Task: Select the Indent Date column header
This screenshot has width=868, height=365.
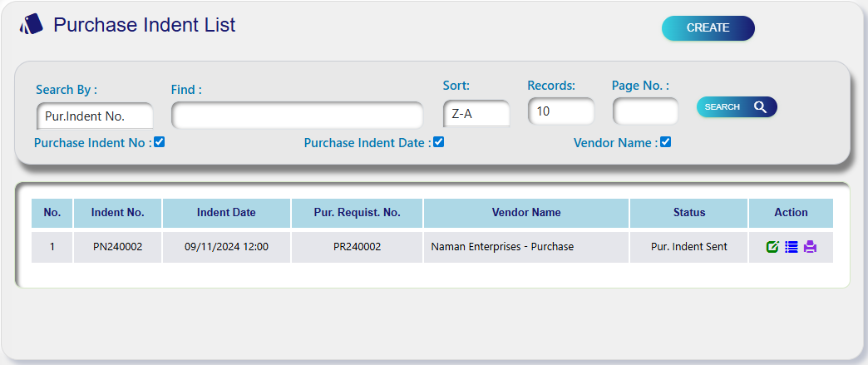Action: [x=226, y=213]
